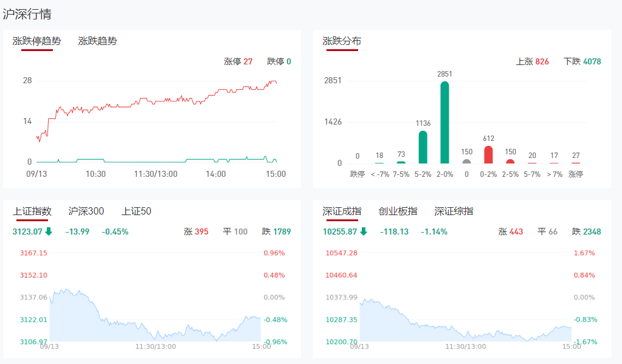Select the 上证指数 tab
Screen dimensions: 622x364
32,211
